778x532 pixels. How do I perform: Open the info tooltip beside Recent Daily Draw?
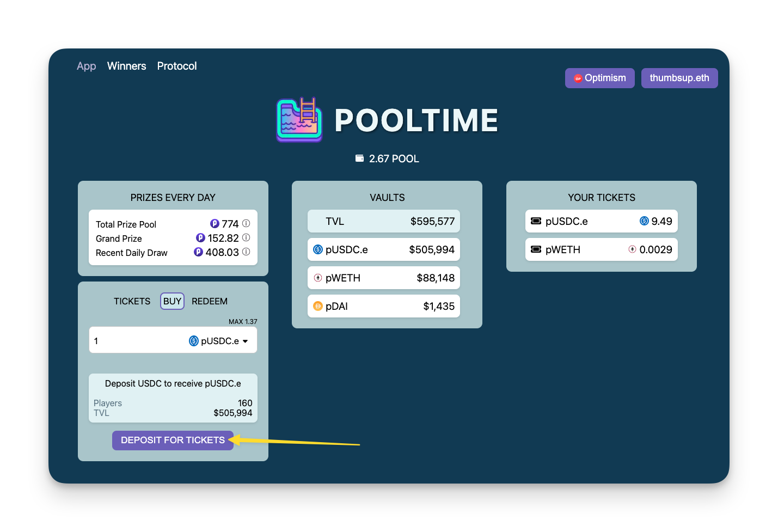click(246, 252)
